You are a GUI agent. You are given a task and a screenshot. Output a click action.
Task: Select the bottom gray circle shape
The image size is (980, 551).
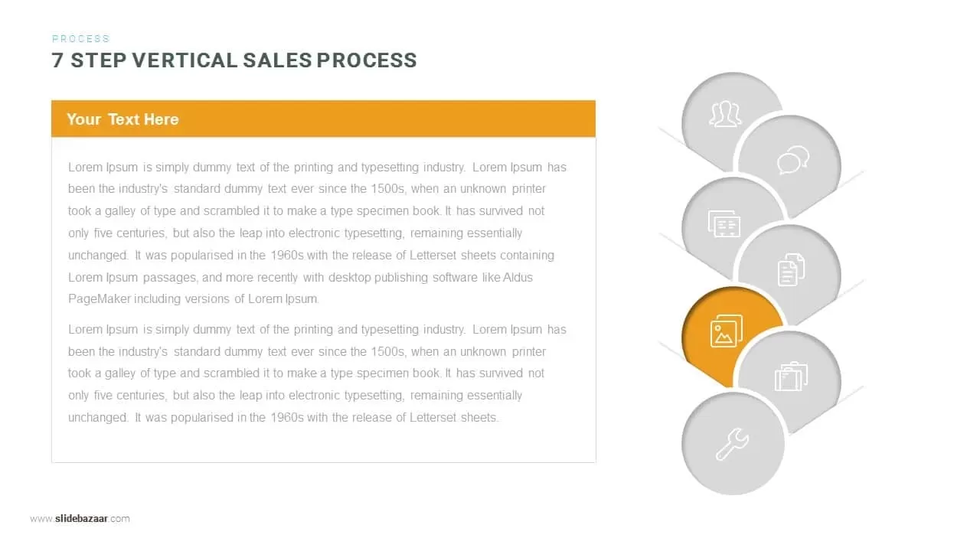point(733,443)
